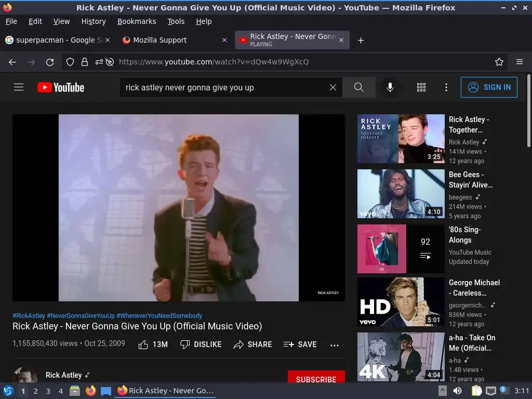Open the YouTube apps grid

[x=421, y=87]
